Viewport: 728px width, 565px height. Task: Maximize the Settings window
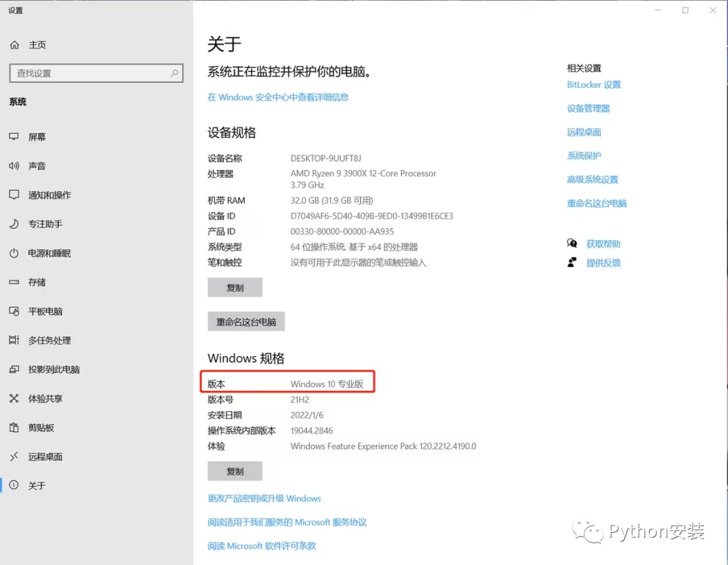(686, 10)
